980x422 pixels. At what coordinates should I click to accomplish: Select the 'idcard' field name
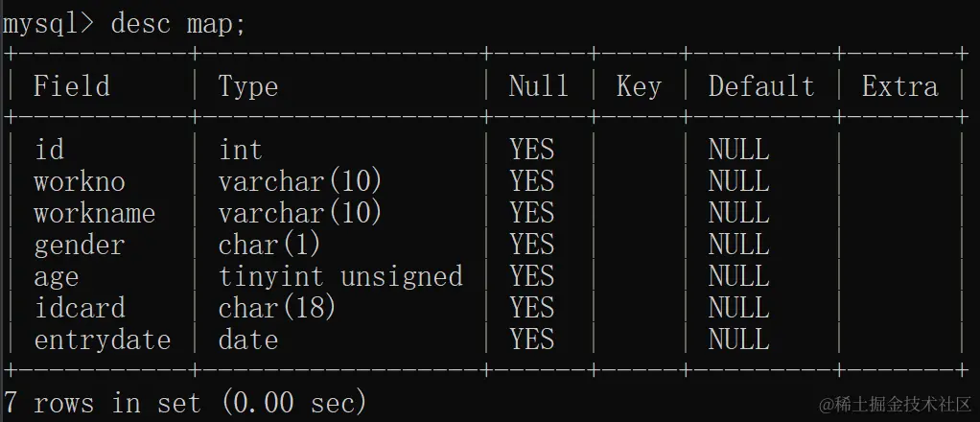coord(80,308)
